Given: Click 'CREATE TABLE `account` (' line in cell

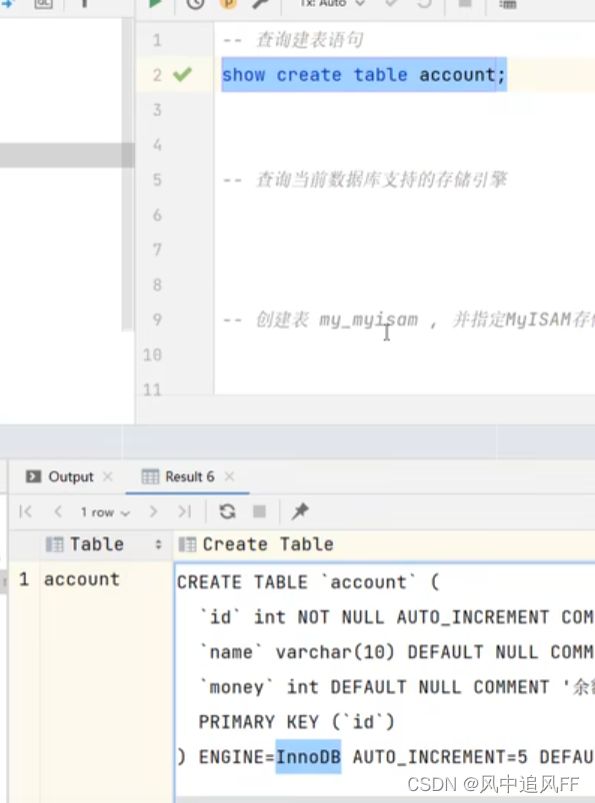Looking at the screenshot, I should pyautogui.click(x=308, y=582).
